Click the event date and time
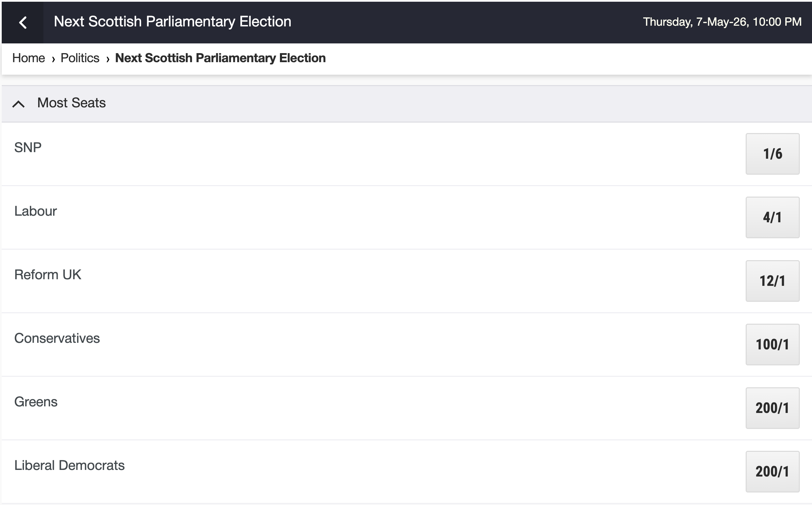The width and height of the screenshot is (812, 505). [722, 22]
